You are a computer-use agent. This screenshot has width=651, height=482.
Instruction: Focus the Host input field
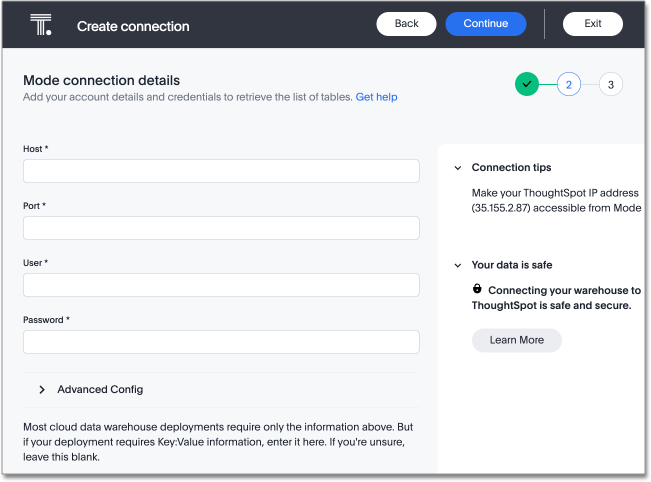(221, 171)
